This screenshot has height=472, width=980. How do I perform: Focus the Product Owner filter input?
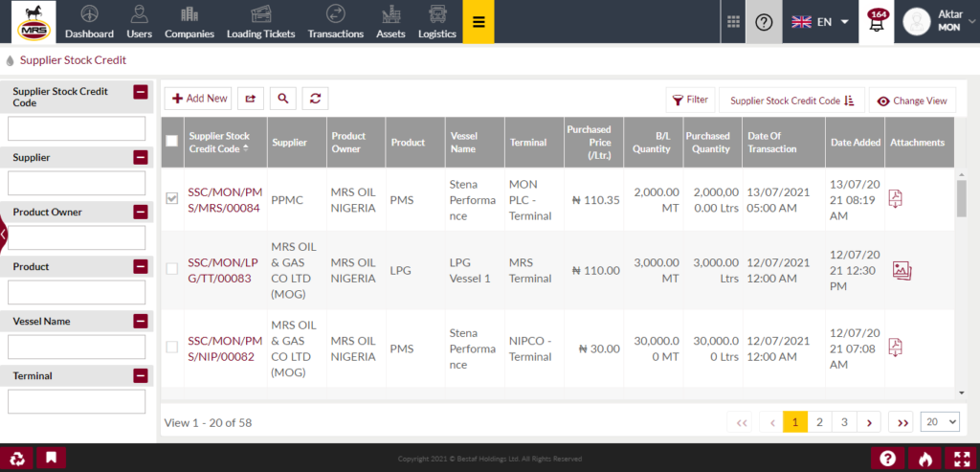[x=77, y=237]
